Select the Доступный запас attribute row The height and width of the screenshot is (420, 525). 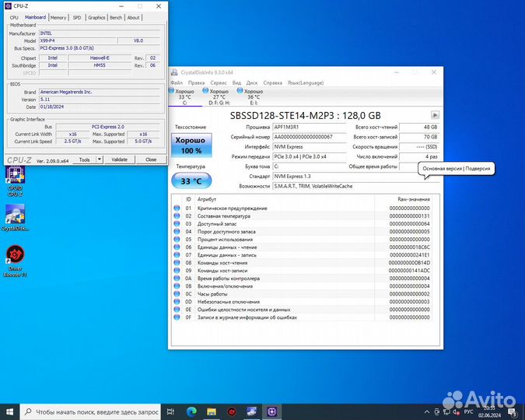(x=301, y=224)
